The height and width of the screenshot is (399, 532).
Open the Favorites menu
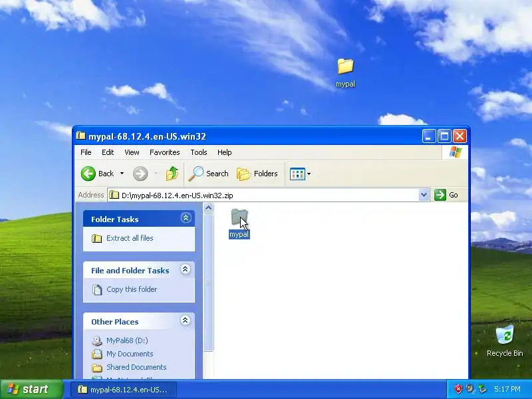click(x=164, y=152)
